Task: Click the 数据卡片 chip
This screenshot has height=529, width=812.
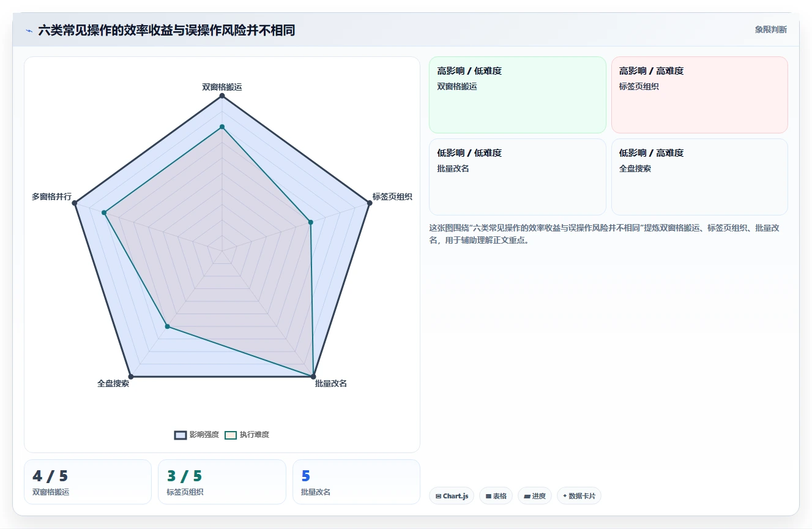Action: pos(579,496)
